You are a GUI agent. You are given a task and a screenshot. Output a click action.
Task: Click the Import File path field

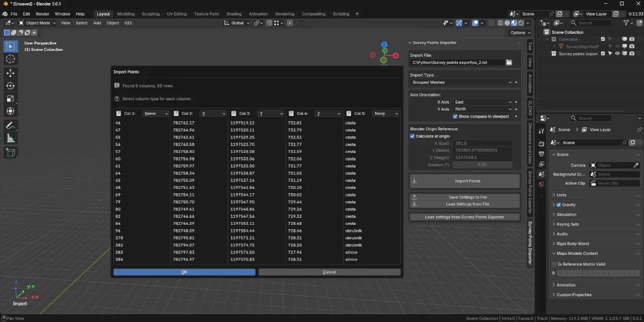456,62
